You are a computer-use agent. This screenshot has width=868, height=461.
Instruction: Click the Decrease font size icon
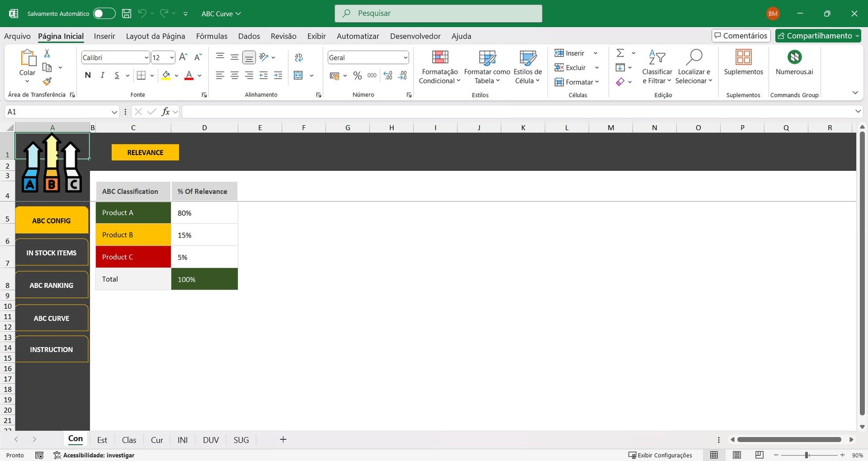198,57
